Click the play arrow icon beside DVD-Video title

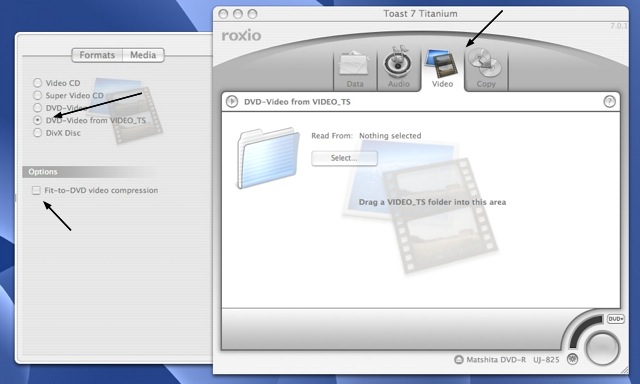(x=232, y=101)
